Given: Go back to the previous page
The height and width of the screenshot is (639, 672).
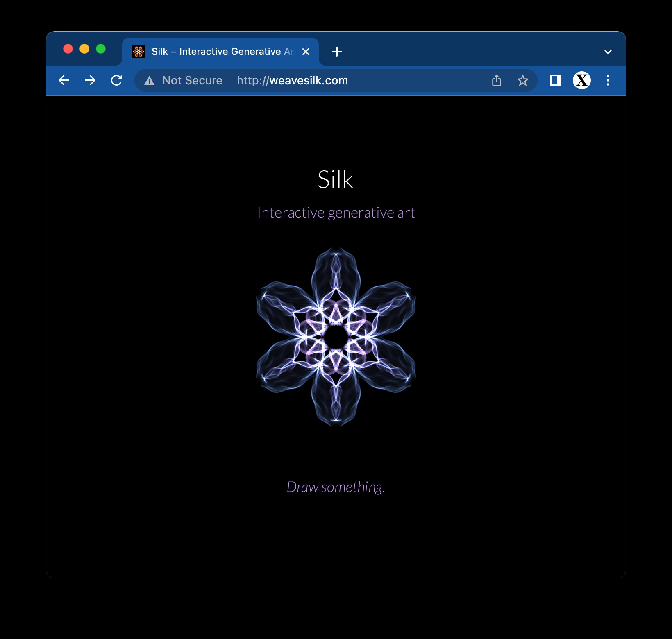Looking at the screenshot, I should coord(64,80).
